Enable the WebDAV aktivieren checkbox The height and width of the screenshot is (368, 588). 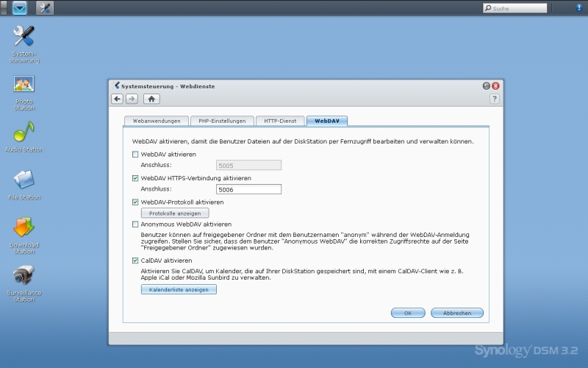point(135,155)
